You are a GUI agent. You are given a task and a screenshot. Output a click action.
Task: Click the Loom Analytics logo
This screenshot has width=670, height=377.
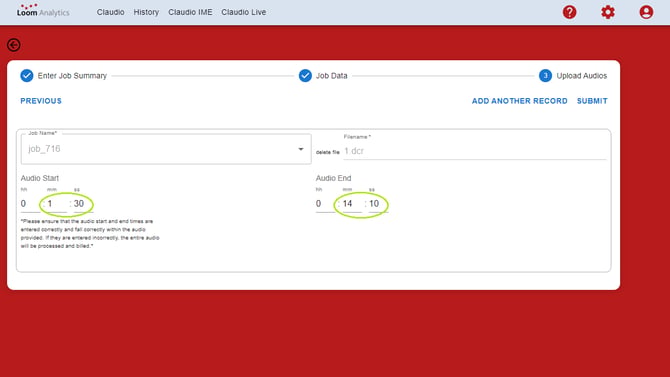tap(43, 11)
